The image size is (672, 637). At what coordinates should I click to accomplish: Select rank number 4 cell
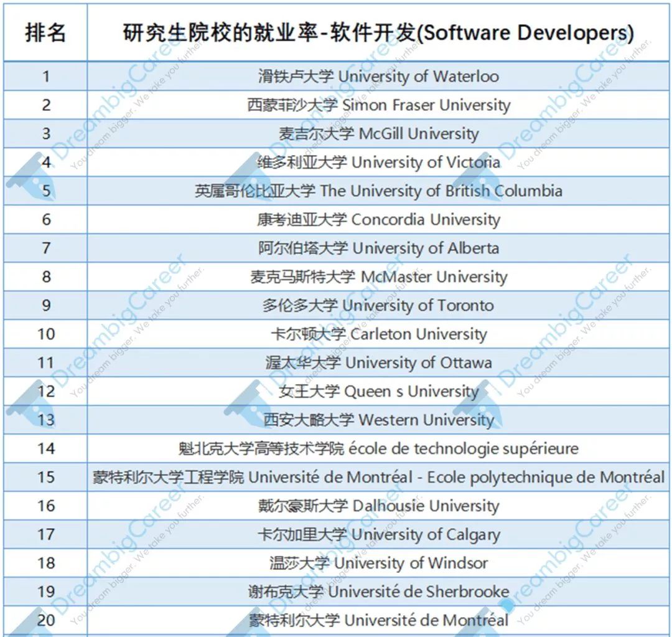coord(46,163)
